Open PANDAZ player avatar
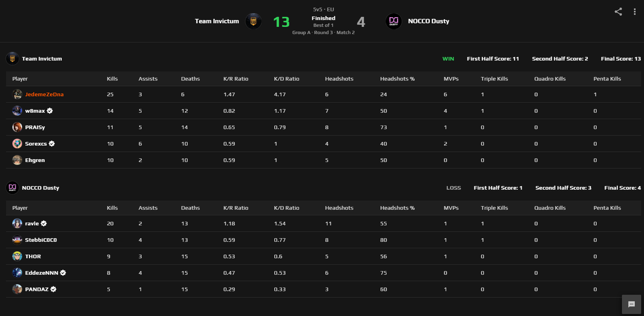The height and width of the screenshot is (316, 644). [18, 289]
